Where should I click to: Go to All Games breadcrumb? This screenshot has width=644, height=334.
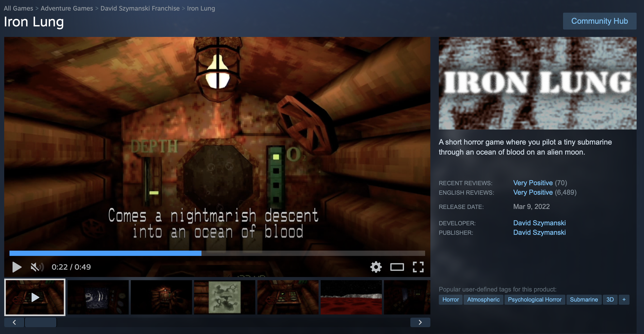click(18, 8)
